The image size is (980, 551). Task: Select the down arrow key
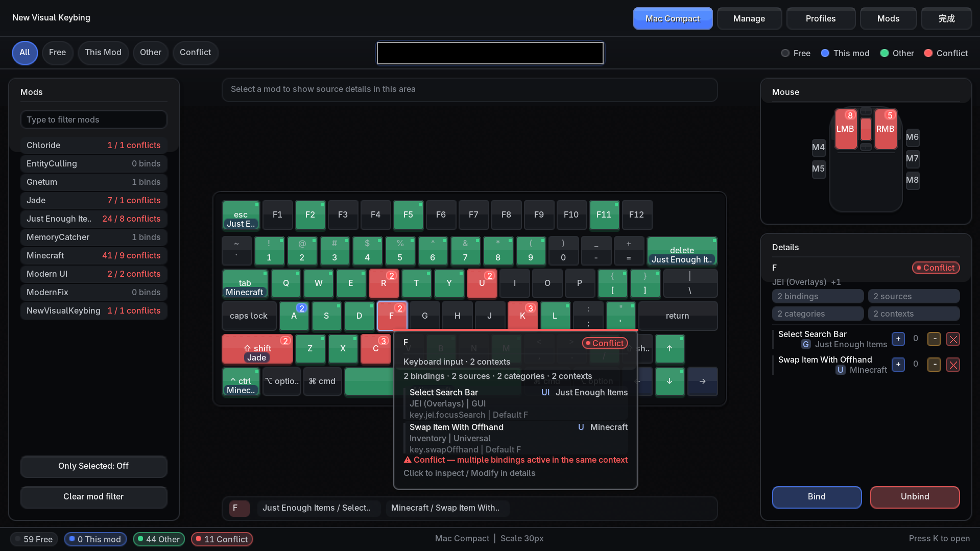pos(670,381)
